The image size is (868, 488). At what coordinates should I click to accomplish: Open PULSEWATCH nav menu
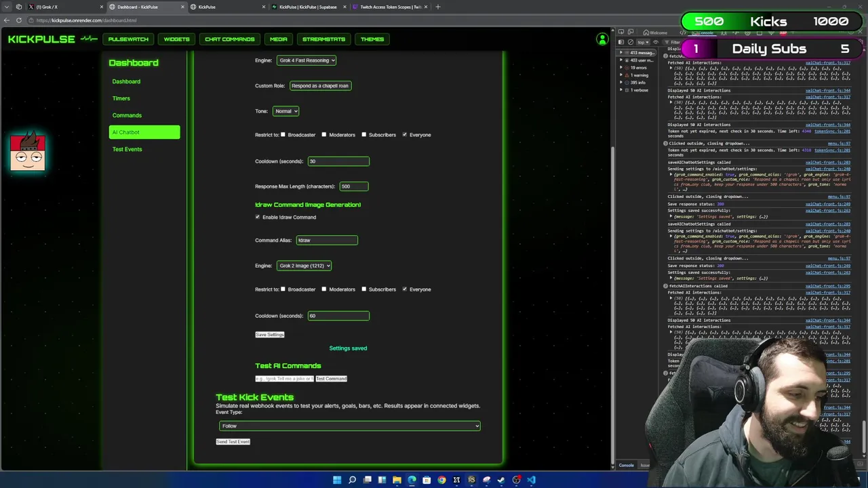[128, 39]
